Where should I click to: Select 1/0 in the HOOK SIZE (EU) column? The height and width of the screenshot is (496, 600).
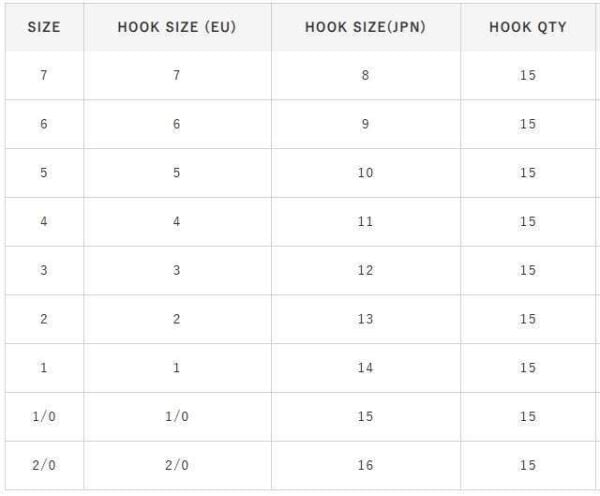[x=176, y=417]
